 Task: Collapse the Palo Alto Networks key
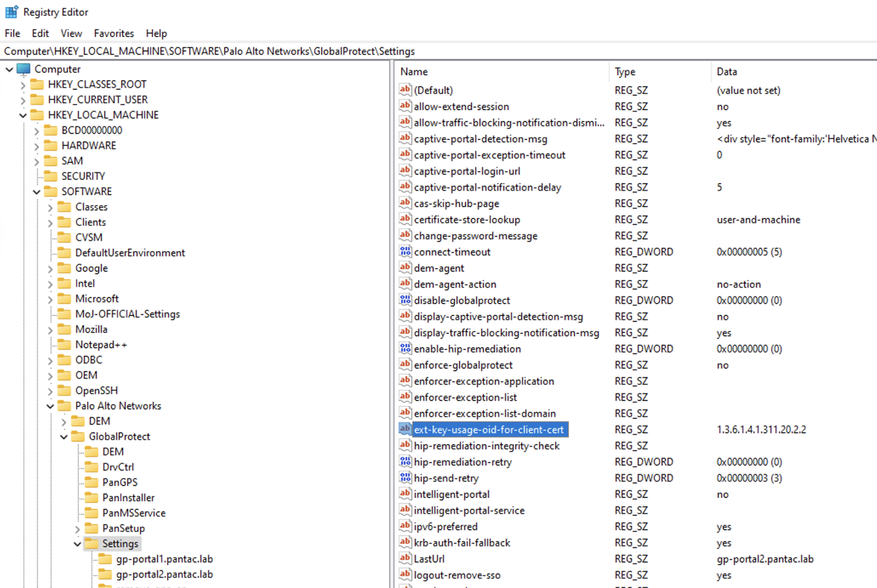pyautogui.click(x=50, y=405)
